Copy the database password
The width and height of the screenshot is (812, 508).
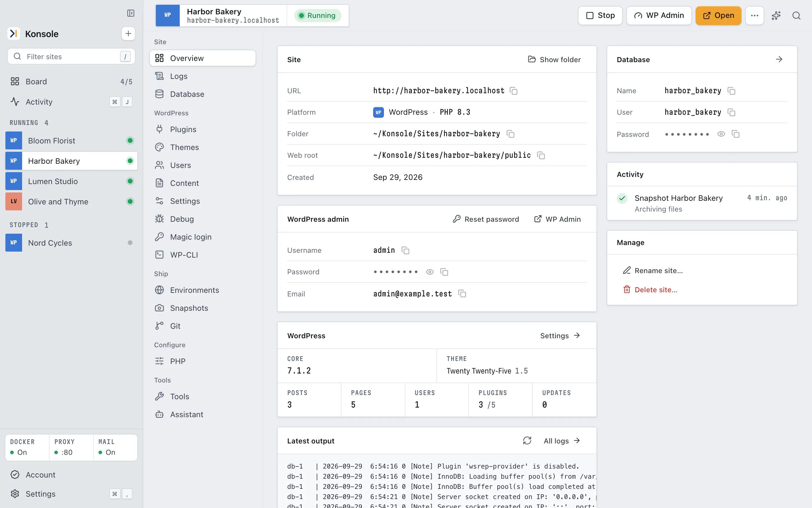[x=736, y=134]
